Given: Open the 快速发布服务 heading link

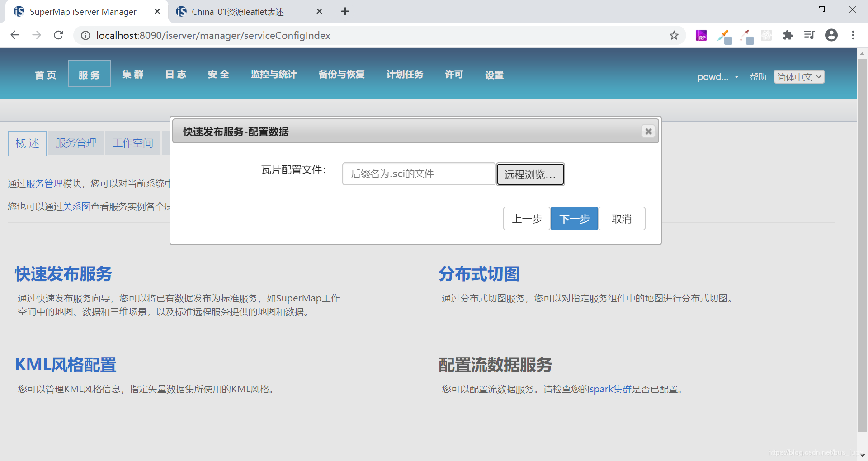Looking at the screenshot, I should (x=63, y=274).
